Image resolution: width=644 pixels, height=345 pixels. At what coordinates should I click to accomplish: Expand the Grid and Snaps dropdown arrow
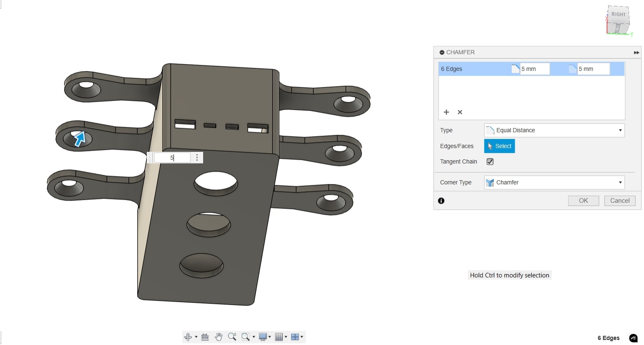pos(286,337)
